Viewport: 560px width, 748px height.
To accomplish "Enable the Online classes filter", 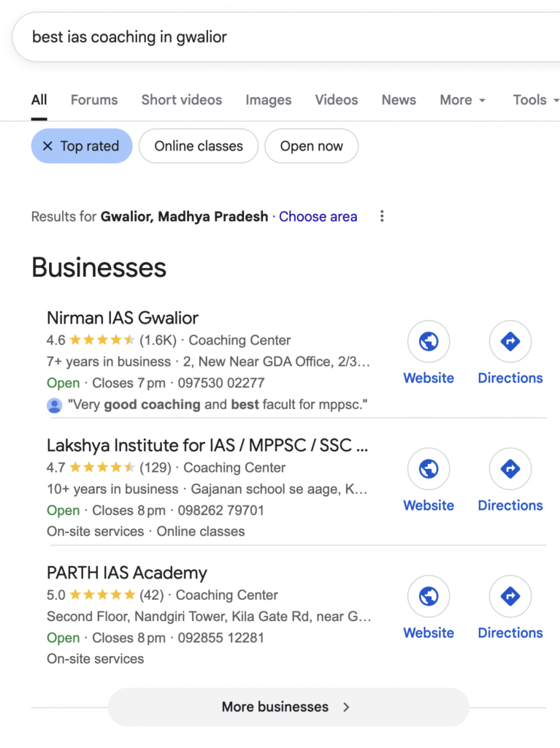I will tap(199, 146).
